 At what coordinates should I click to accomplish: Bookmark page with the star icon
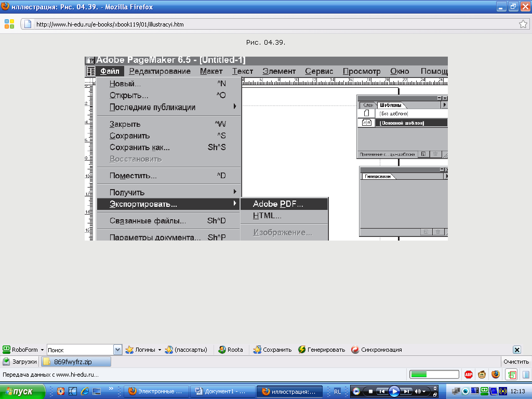click(523, 24)
